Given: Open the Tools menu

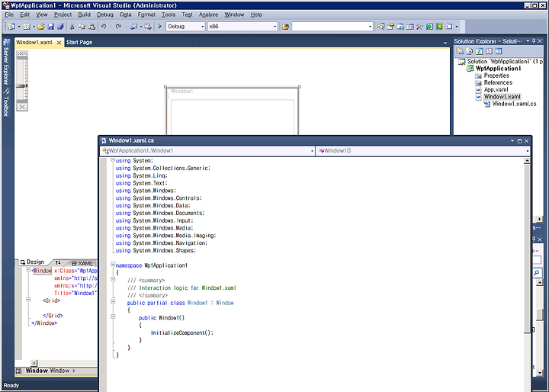Looking at the screenshot, I should tap(169, 14).
